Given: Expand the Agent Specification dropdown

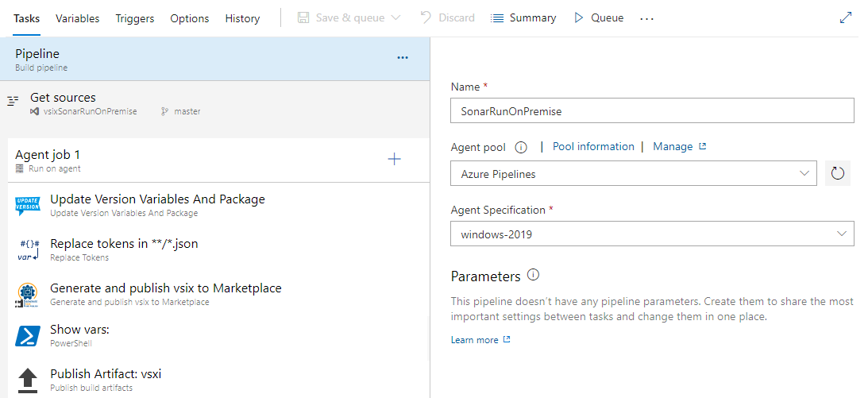Looking at the screenshot, I should (x=652, y=234).
